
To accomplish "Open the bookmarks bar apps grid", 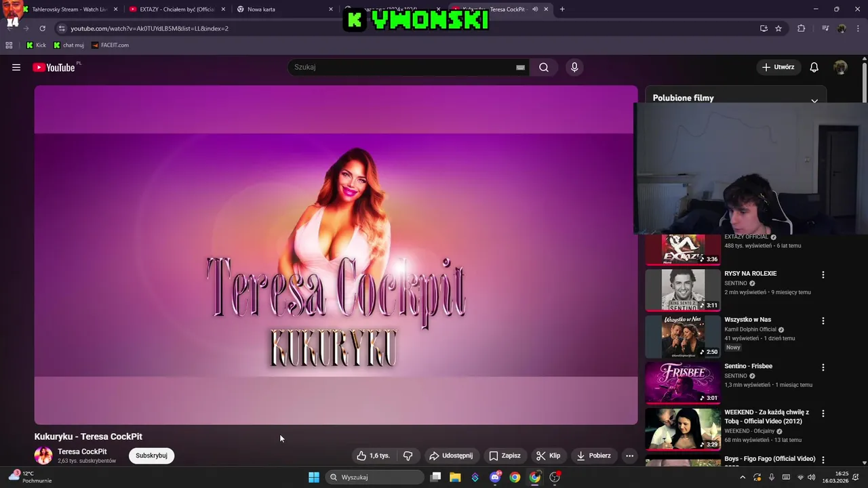I will pos(9,45).
